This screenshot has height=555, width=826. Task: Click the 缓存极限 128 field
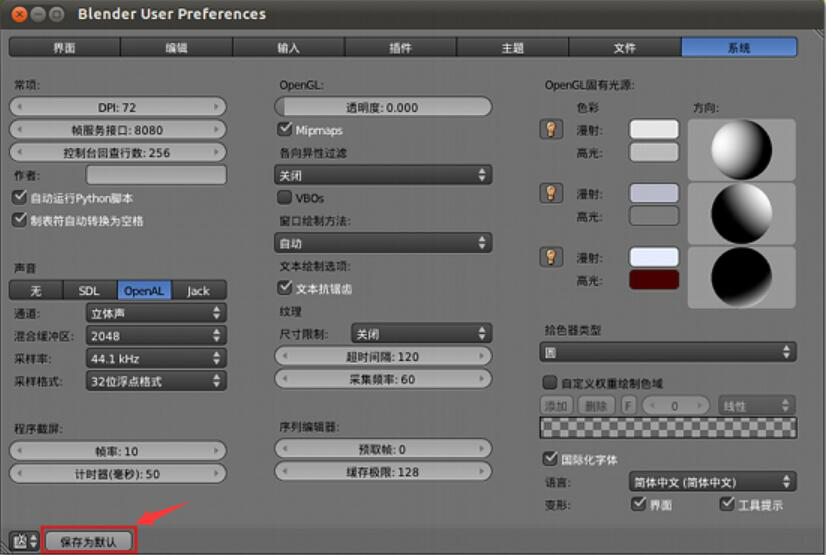coord(383,472)
